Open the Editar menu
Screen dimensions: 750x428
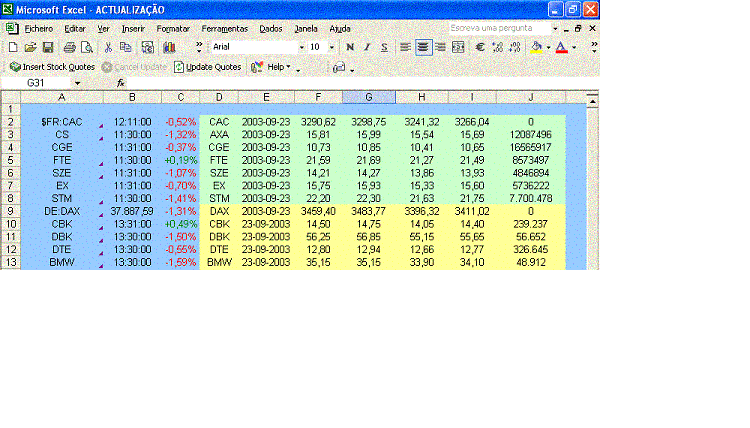pyautogui.click(x=75, y=29)
